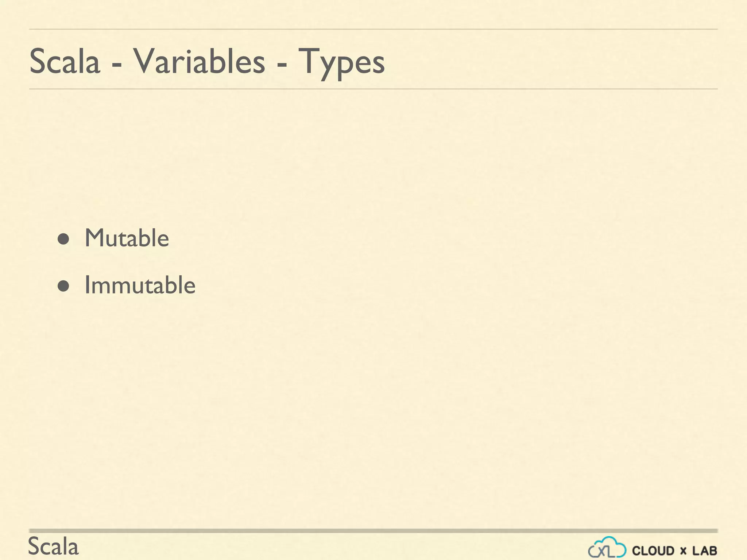Click the thick gray footer divider line
This screenshot has height=560, width=747.
point(373,531)
